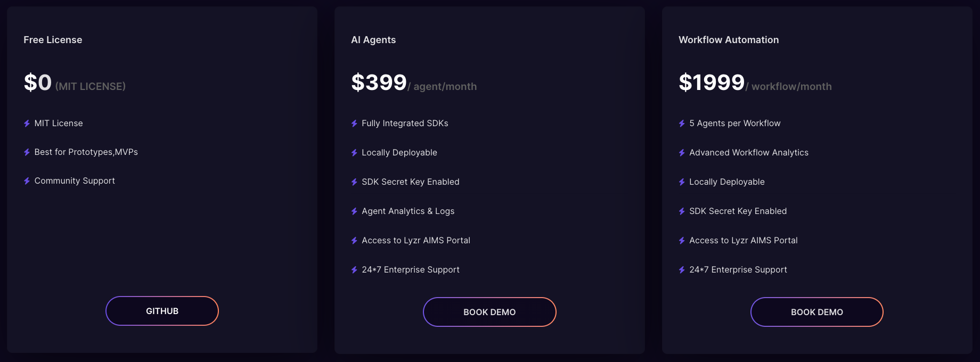Click SDK Secret Key Enabled in Workflow Automation
The image size is (980, 362).
click(x=738, y=211)
